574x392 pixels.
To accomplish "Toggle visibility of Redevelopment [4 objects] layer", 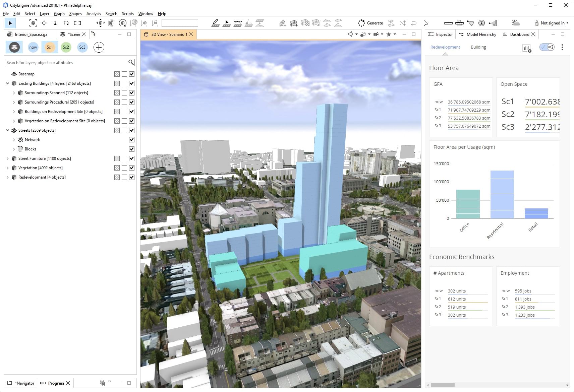I will (x=132, y=177).
